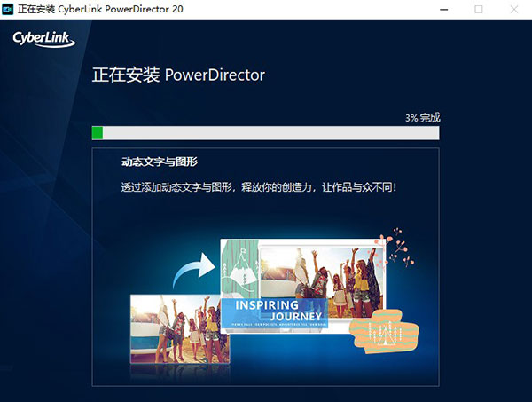Click the disabled maximize button
This screenshot has width=532, height=402.
click(479, 10)
